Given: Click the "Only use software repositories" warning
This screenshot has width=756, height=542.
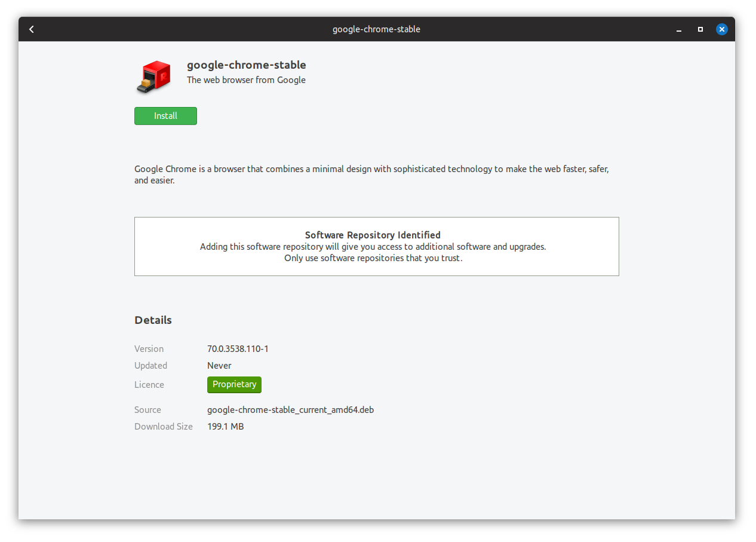Looking at the screenshot, I should [373, 258].
